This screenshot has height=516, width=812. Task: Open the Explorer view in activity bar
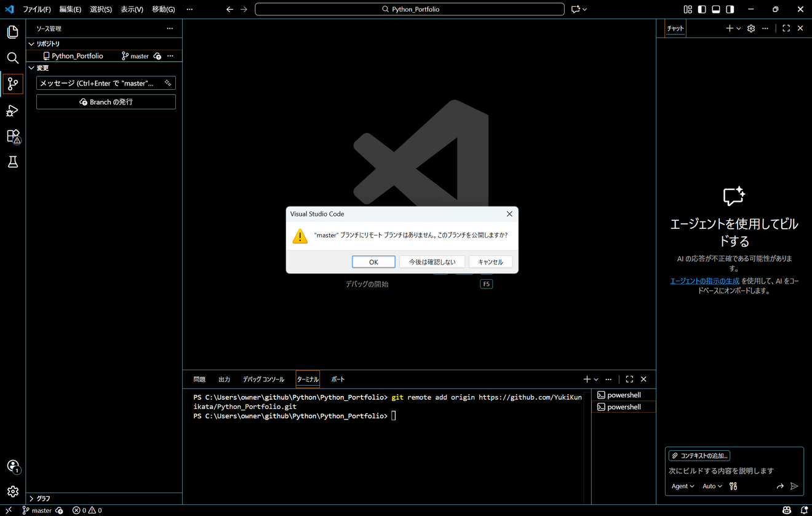[x=12, y=32]
